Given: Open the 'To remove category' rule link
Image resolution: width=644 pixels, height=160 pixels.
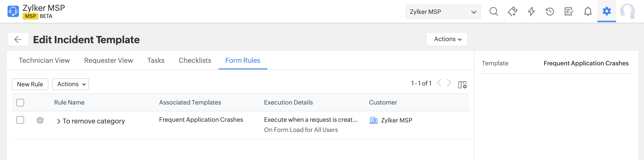Looking at the screenshot, I should click(94, 121).
